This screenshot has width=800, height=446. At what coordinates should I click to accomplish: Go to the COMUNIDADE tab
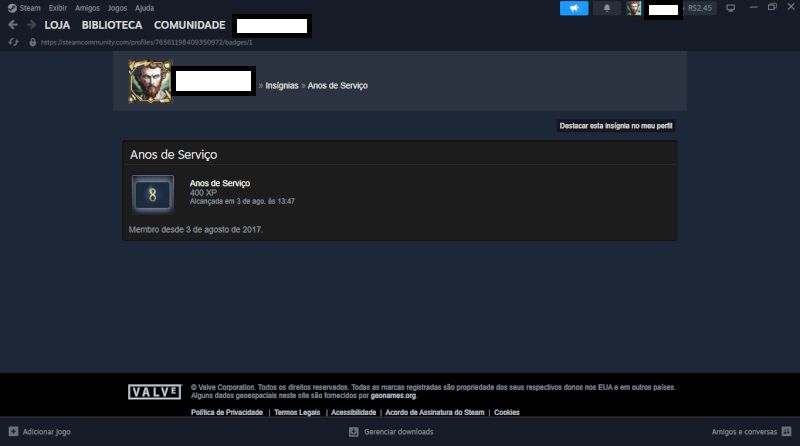tap(189, 25)
